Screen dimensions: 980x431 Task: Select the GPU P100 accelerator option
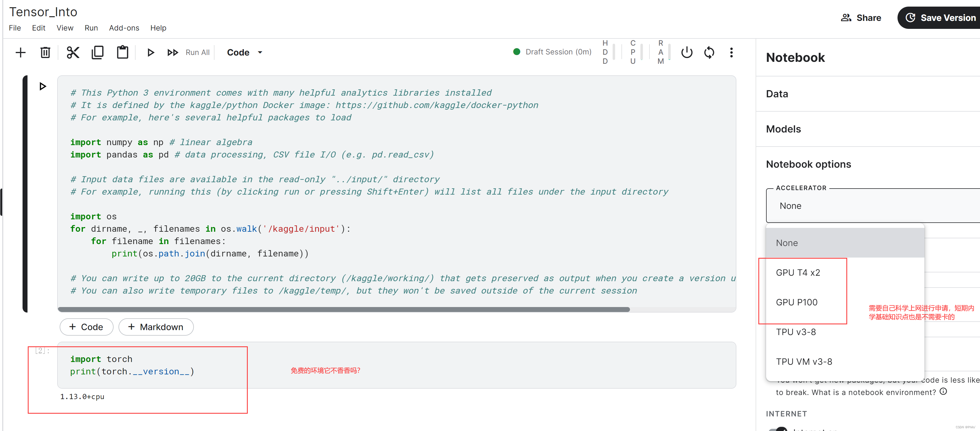pyautogui.click(x=797, y=302)
